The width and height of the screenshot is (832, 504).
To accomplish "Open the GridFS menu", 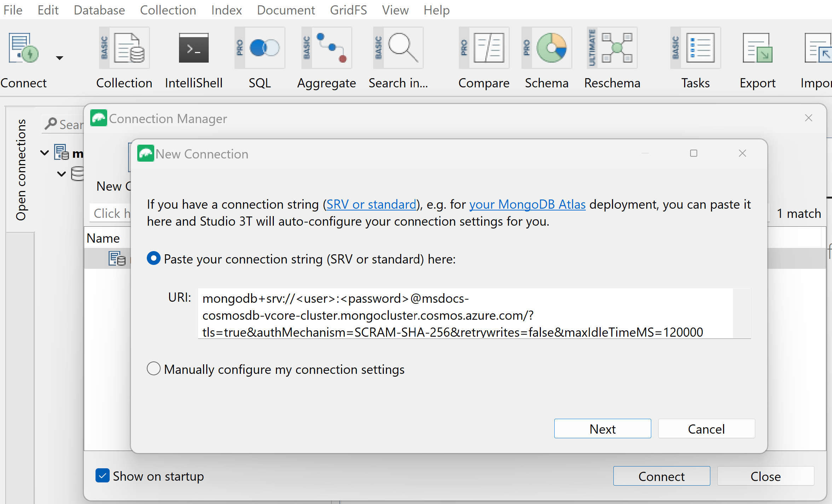I will point(348,10).
